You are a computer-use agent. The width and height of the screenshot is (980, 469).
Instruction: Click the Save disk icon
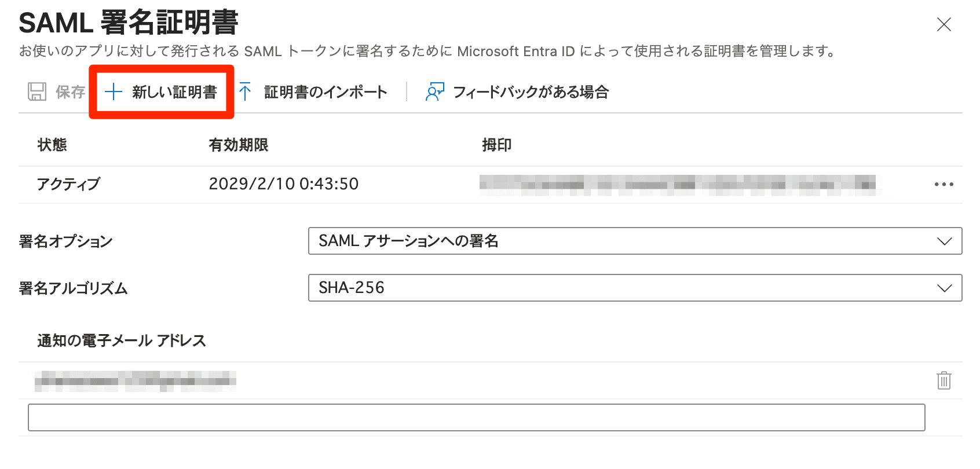(37, 91)
